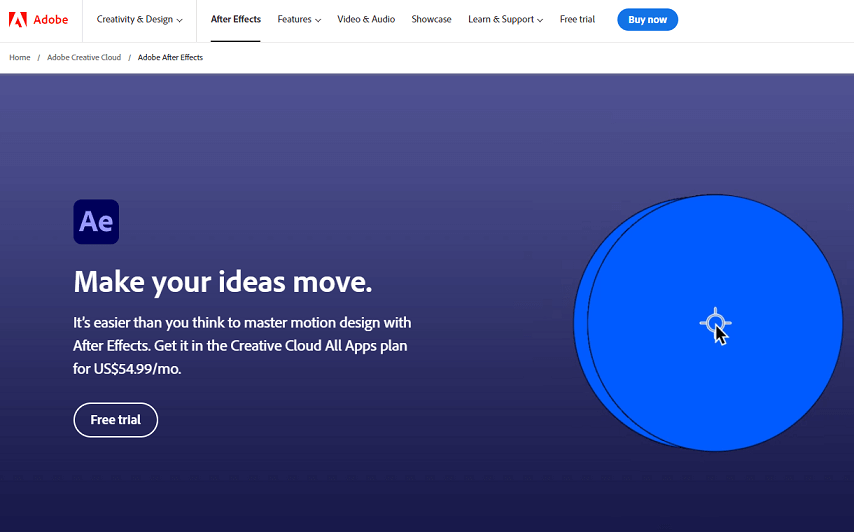The height and width of the screenshot is (532, 854).
Task: Select the After Effects navigation tab
Action: [x=235, y=20]
